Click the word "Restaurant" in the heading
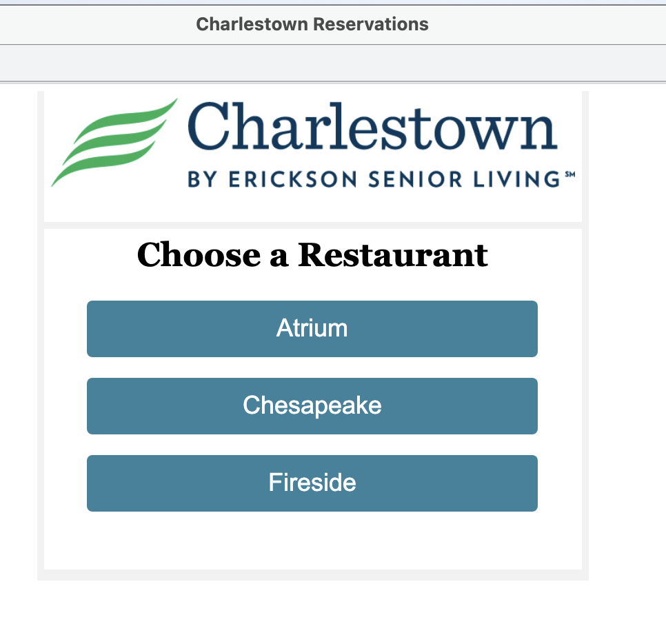This screenshot has width=666, height=644. pyautogui.click(x=393, y=255)
